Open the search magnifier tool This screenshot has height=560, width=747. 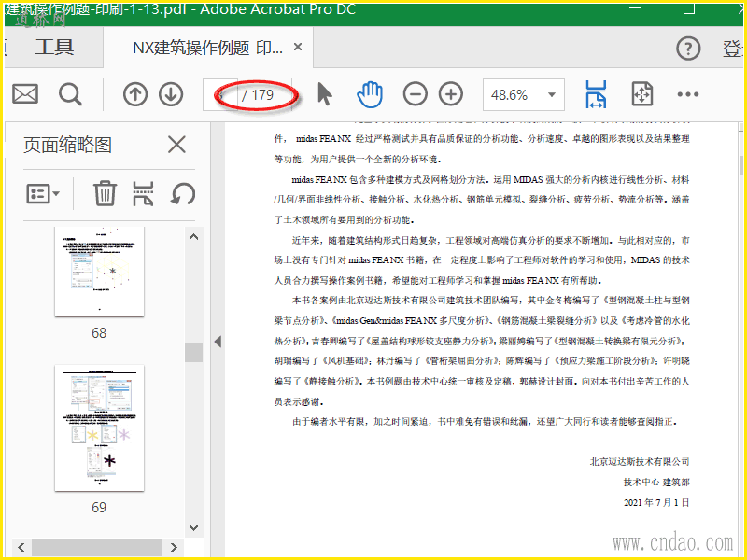coord(70,94)
